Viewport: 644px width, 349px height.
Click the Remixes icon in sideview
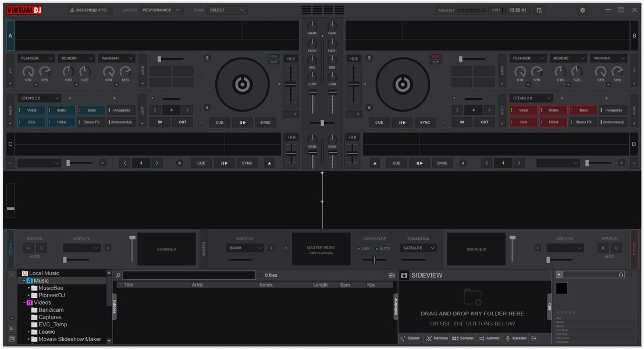(429, 338)
